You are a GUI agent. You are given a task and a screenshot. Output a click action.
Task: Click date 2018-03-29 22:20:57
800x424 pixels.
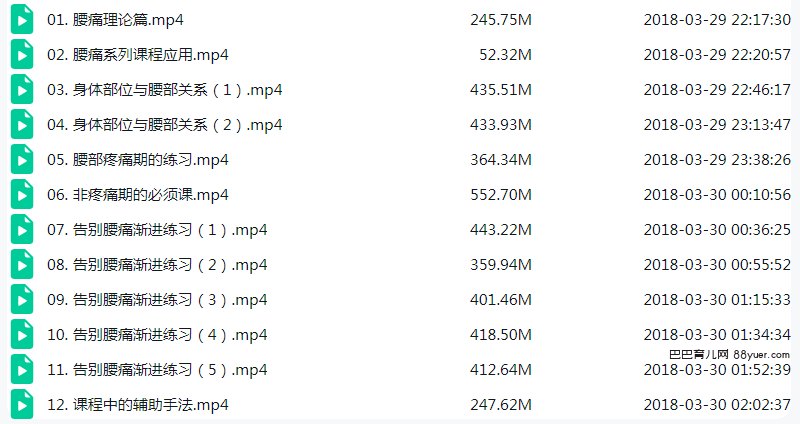717,55
